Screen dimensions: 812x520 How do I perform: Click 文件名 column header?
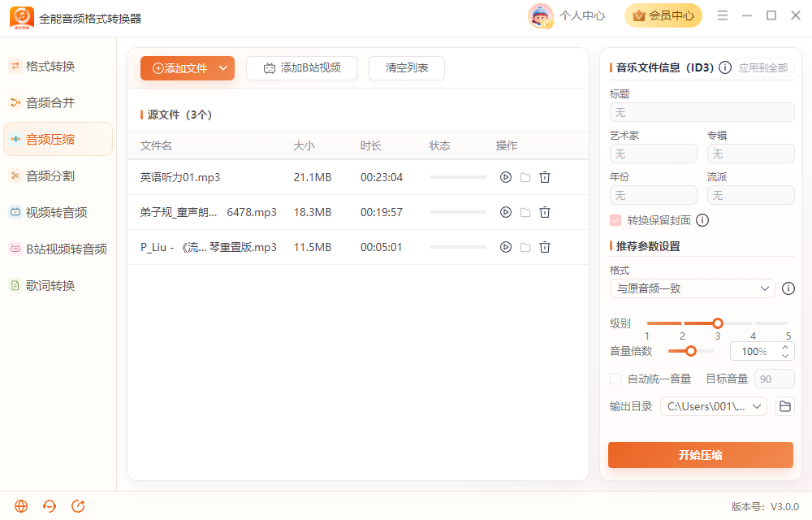pos(156,145)
